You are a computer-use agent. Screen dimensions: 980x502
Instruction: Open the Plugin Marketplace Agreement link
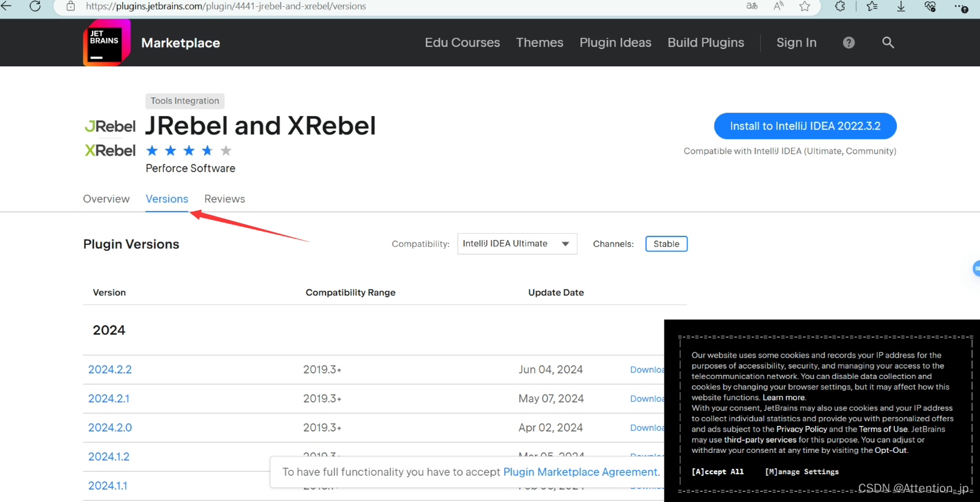580,472
